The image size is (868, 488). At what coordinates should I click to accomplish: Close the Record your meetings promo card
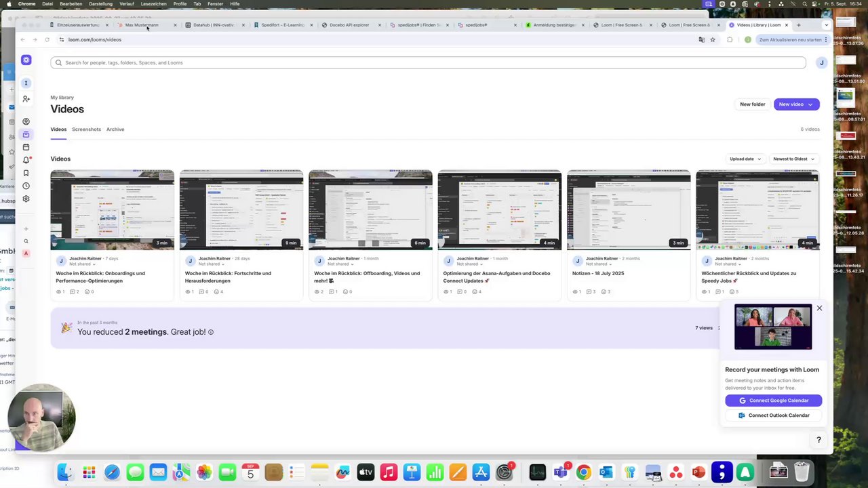click(819, 308)
